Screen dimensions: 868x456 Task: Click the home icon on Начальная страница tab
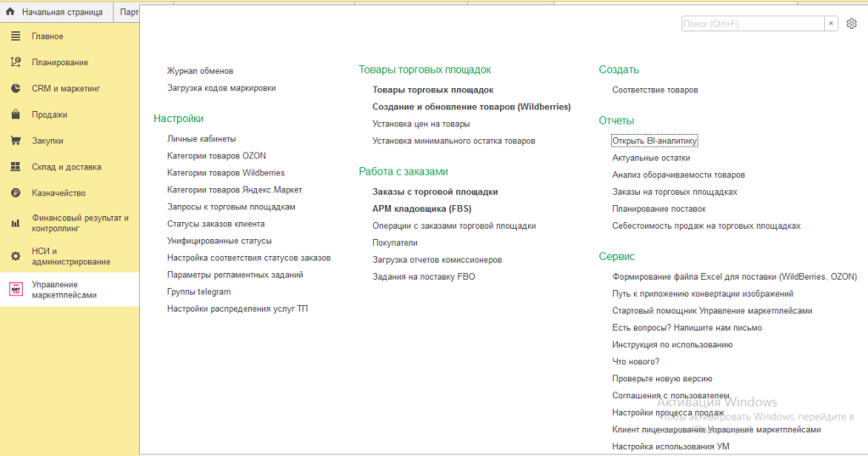[x=10, y=12]
